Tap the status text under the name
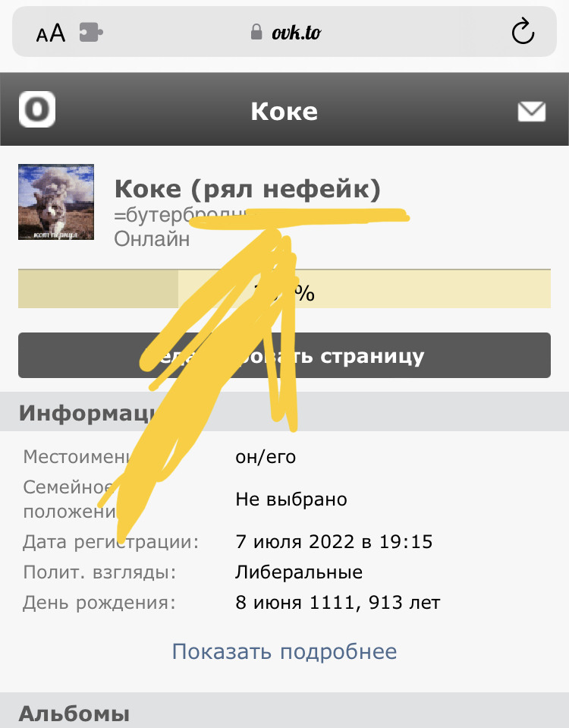Viewport: 569px width, 728px height. tap(261, 215)
